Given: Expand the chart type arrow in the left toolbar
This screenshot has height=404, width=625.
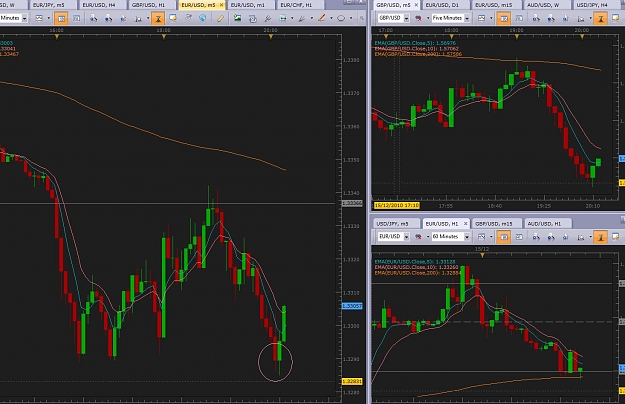Looking at the screenshot, I should [49, 18].
